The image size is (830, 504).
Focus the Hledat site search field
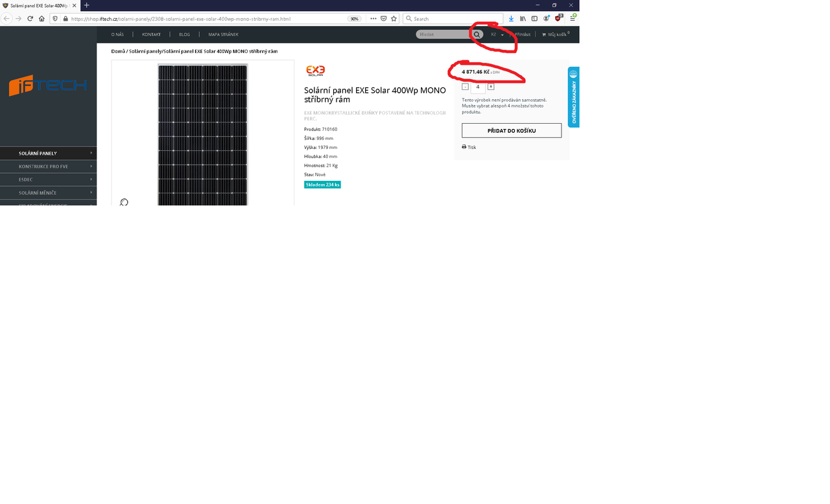point(444,34)
